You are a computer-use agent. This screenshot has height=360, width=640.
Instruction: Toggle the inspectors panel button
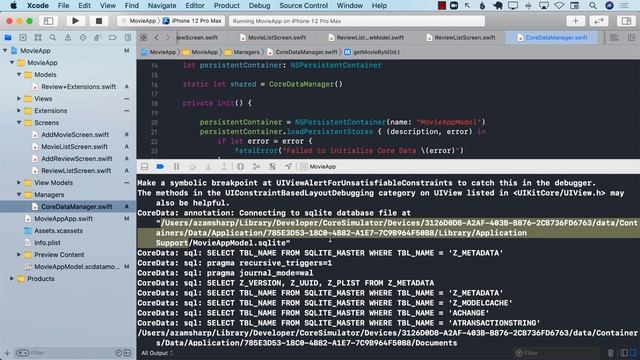pyautogui.click(x=626, y=20)
